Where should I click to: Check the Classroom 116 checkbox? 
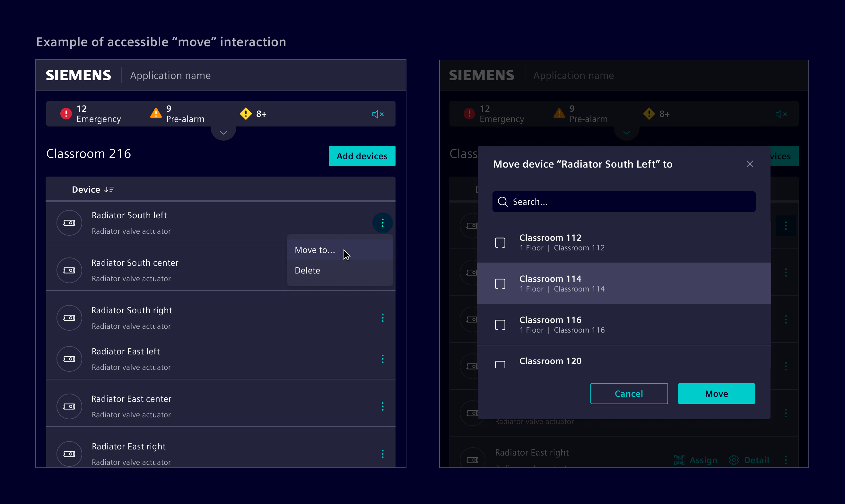click(x=500, y=325)
